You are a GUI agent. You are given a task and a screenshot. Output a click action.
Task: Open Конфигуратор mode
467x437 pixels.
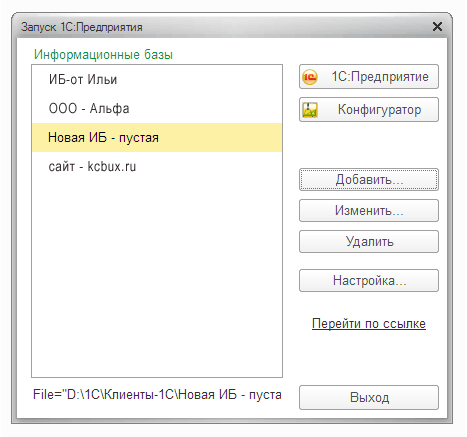pyautogui.click(x=369, y=110)
